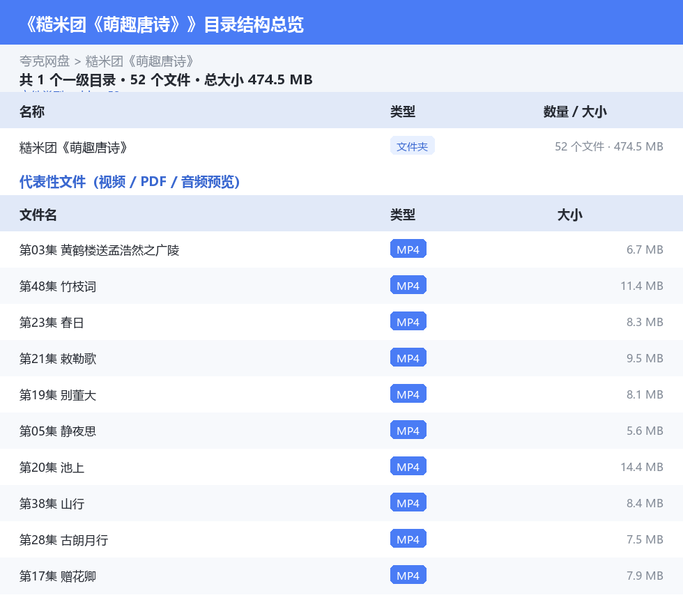Select file 第05集 静夜思
The height and width of the screenshot is (616, 683).
tap(57, 431)
